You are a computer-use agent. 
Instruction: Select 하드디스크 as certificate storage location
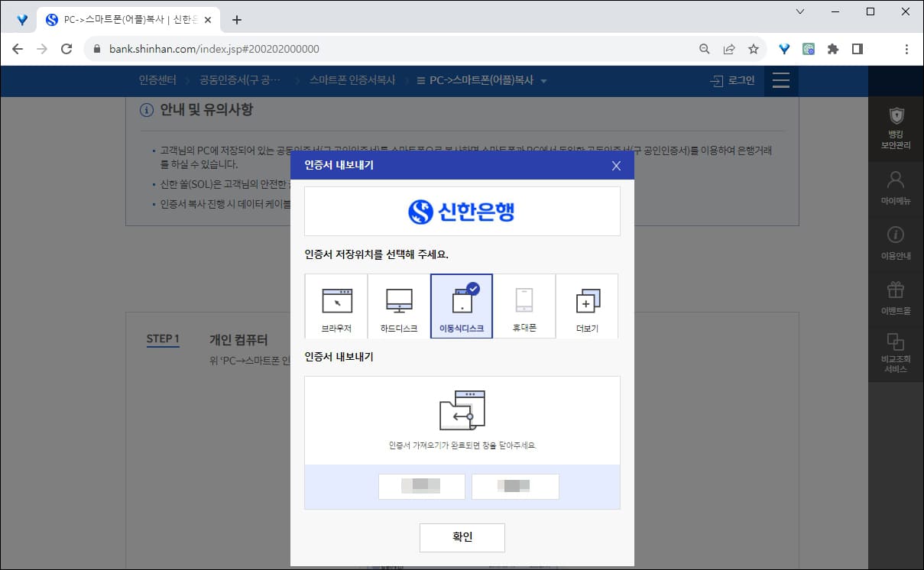click(x=399, y=306)
